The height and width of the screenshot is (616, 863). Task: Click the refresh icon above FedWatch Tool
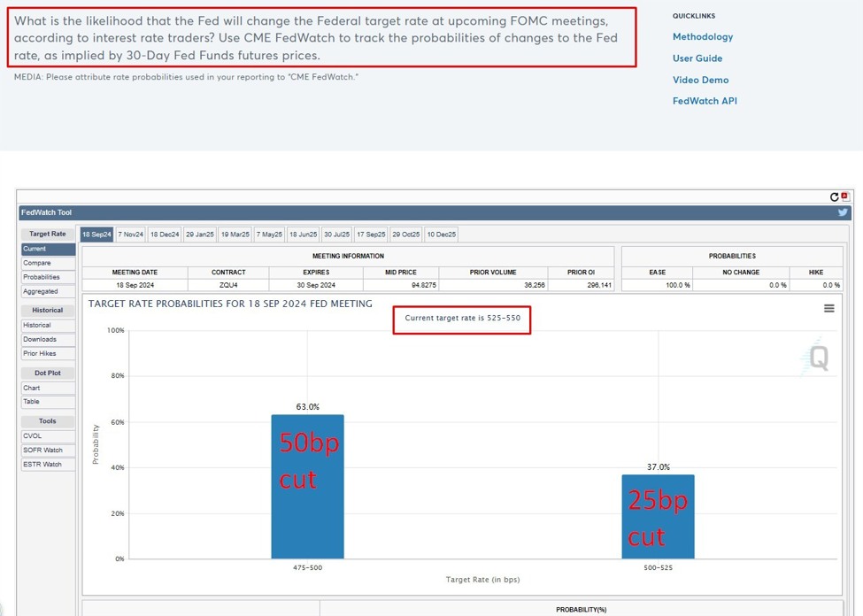[834, 196]
